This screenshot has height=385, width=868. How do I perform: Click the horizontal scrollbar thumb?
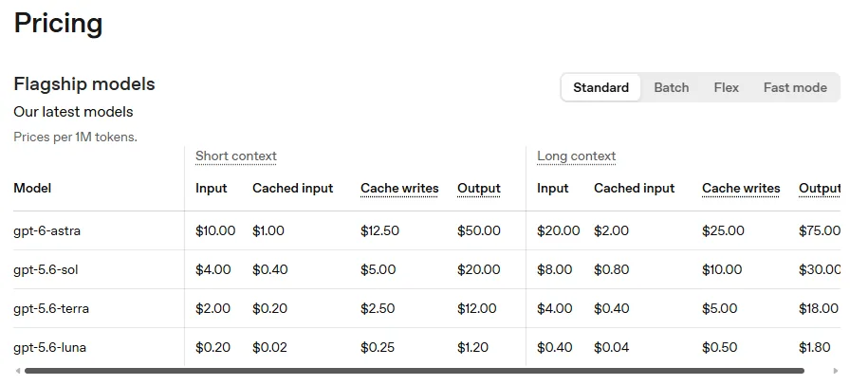[414, 371]
